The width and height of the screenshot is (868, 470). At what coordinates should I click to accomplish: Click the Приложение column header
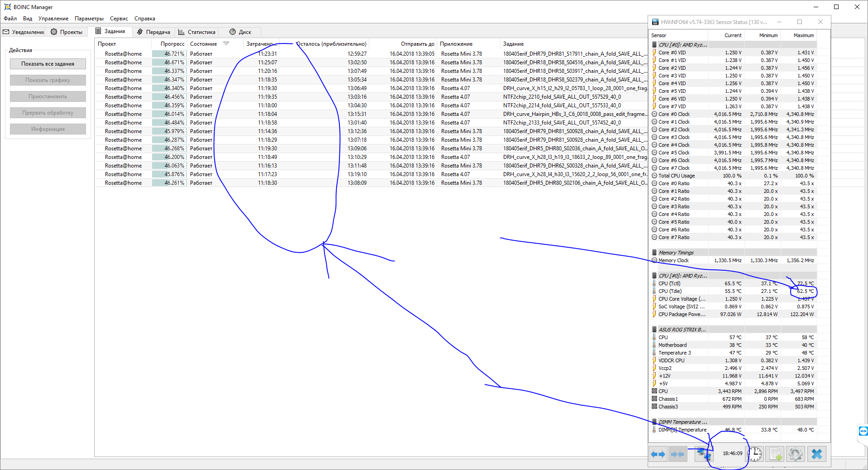[468, 44]
